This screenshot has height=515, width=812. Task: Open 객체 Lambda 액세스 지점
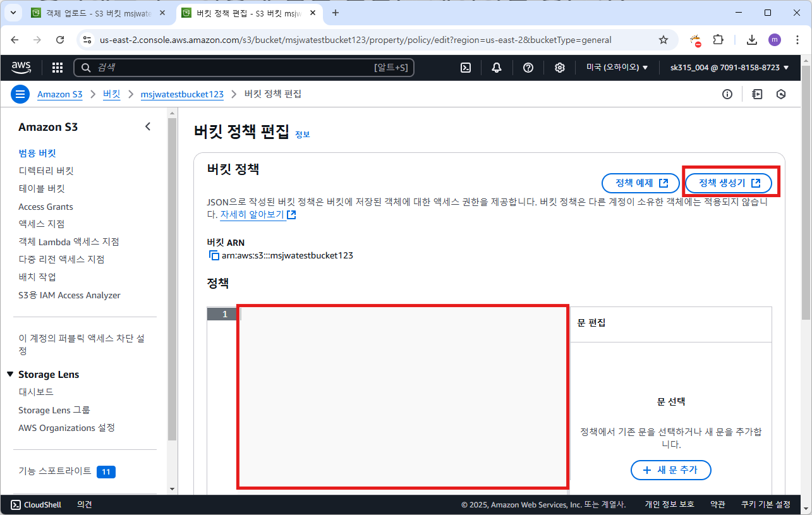pyautogui.click(x=69, y=241)
